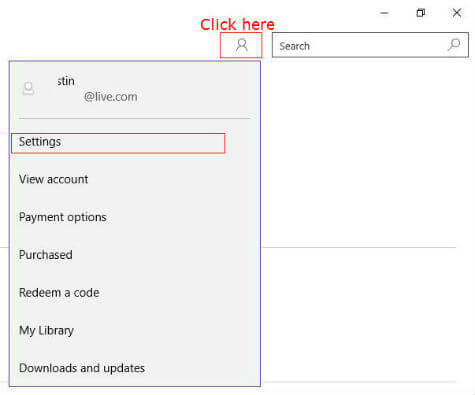Open Payment options

(63, 217)
